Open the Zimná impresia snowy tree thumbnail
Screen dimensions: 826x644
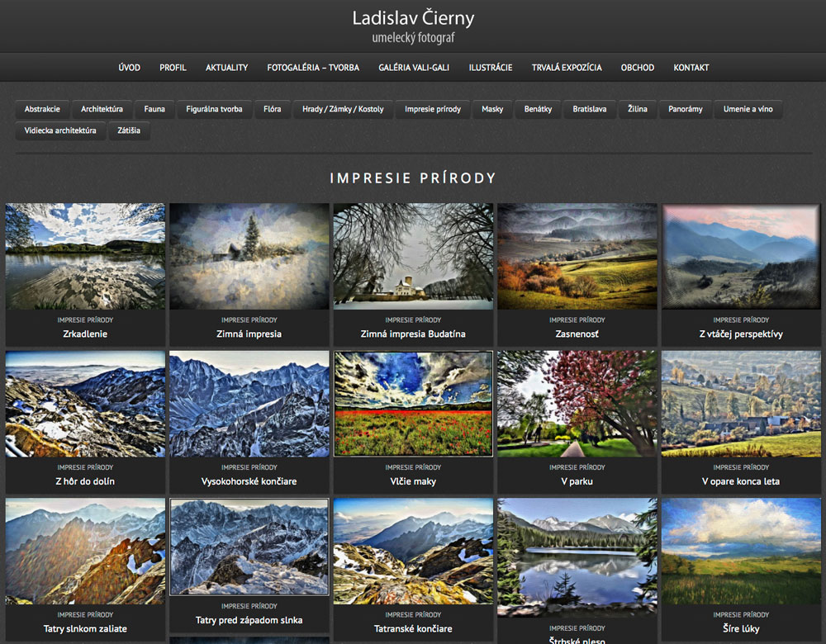tap(249, 257)
